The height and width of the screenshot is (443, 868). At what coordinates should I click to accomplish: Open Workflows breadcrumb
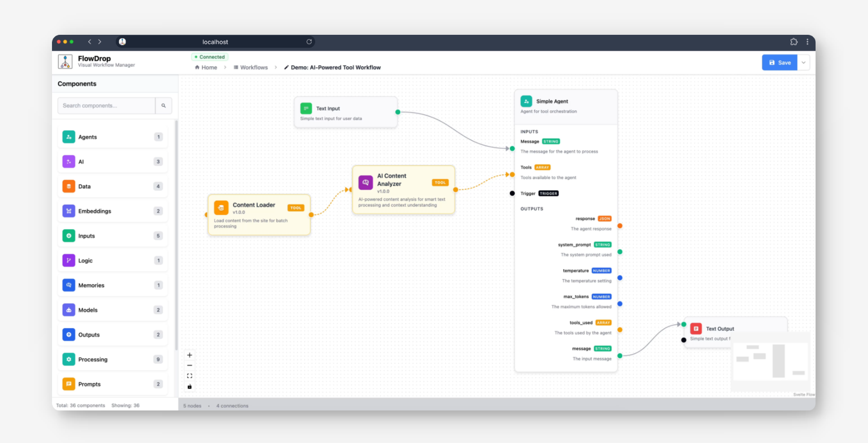pyautogui.click(x=251, y=67)
